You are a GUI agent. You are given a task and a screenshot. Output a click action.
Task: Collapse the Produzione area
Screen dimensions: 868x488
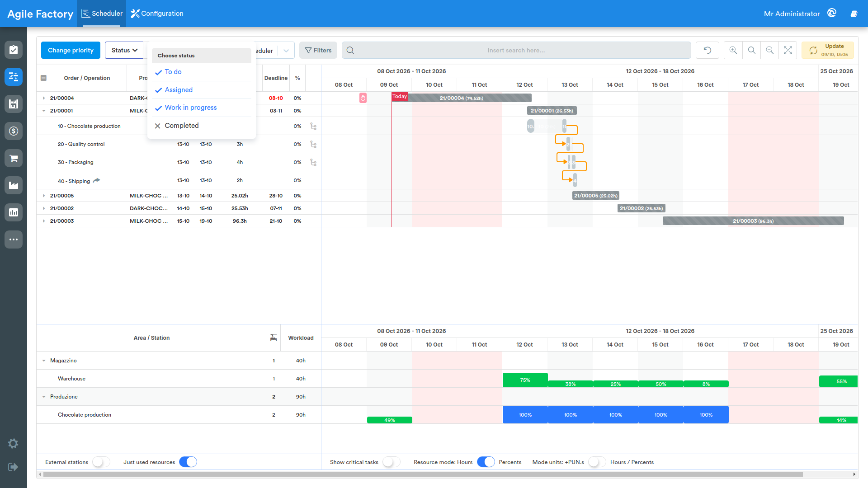[44, 397]
